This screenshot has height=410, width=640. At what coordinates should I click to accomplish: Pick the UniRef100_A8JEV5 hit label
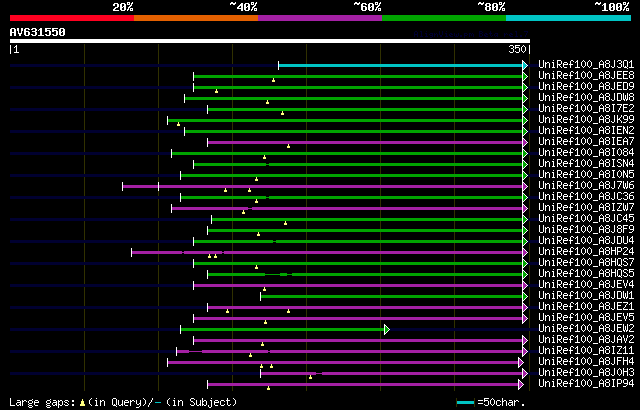pos(586,318)
